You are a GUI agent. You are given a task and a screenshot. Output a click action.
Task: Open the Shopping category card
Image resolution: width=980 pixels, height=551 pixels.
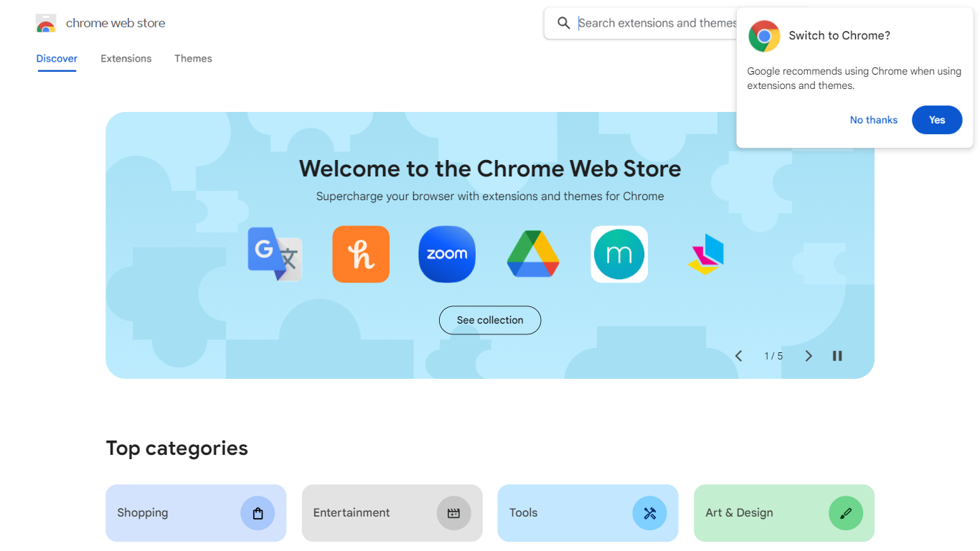click(196, 513)
